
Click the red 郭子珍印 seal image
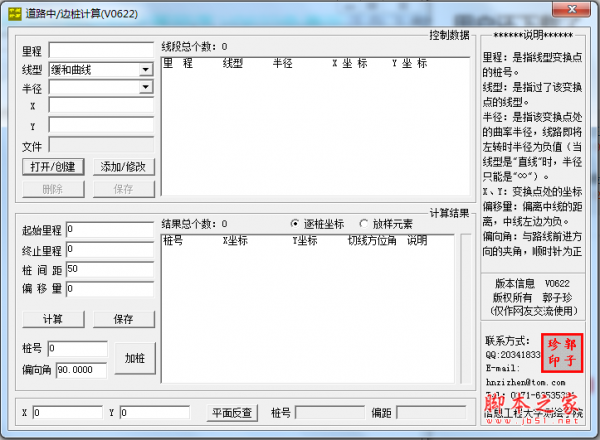pyautogui.click(x=562, y=353)
